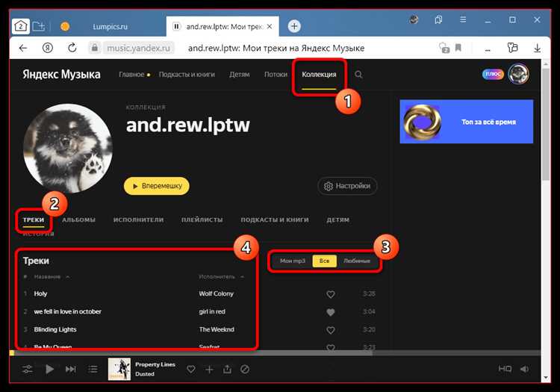Select the Треки collection tab
This screenshot has width=560, height=392.
(34, 220)
